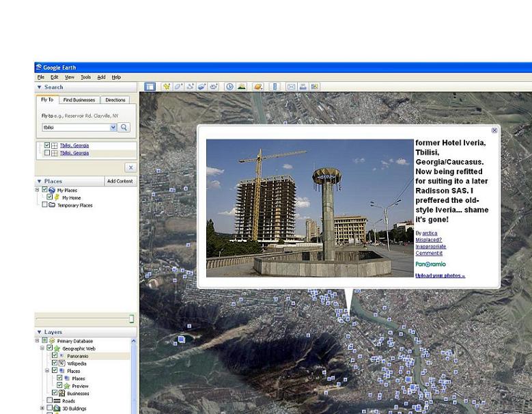Open the View menu
Image resolution: width=532 pixels, height=414 pixels.
[70, 77]
